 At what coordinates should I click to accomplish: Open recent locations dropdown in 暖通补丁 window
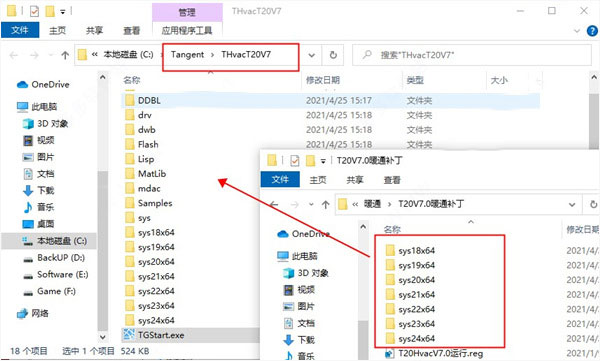tap(311, 204)
